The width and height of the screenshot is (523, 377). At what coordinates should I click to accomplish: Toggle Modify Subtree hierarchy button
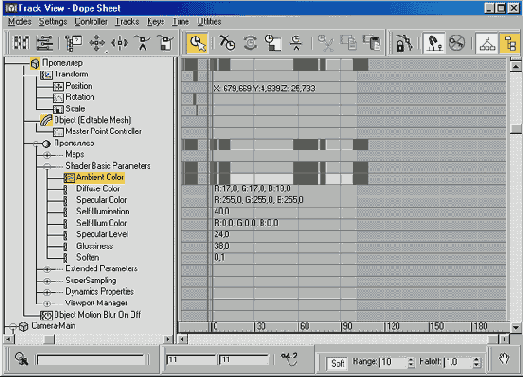(x=487, y=43)
